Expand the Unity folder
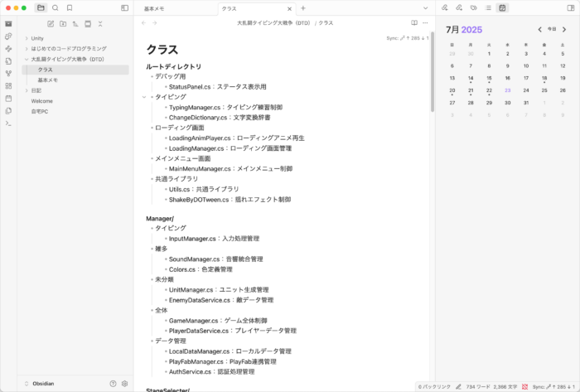Screen dimensions: 580x392 pos(27,38)
